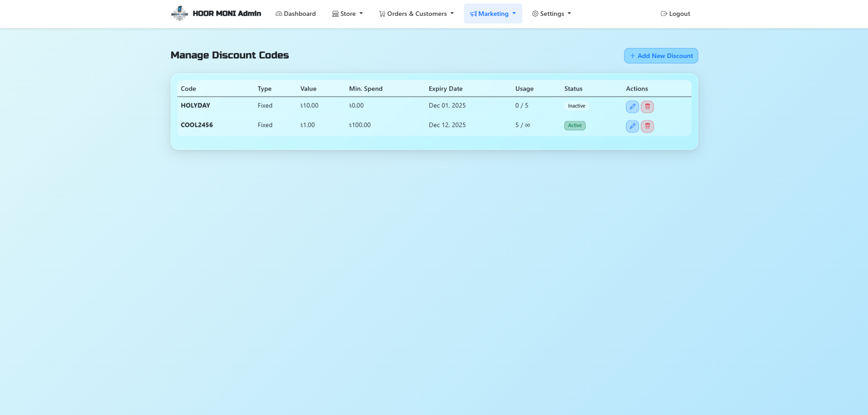Click the Dec 12, 2025 expiry date
The image size is (868, 415).
(447, 125)
